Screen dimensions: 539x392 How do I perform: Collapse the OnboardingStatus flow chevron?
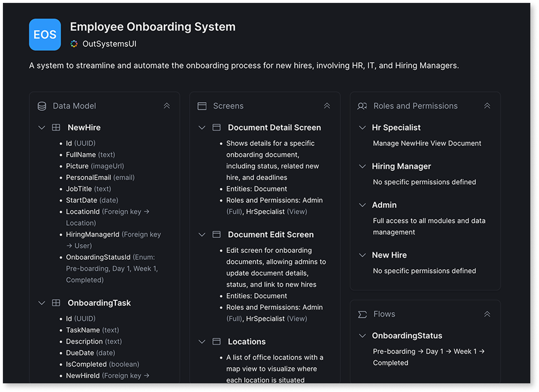362,335
